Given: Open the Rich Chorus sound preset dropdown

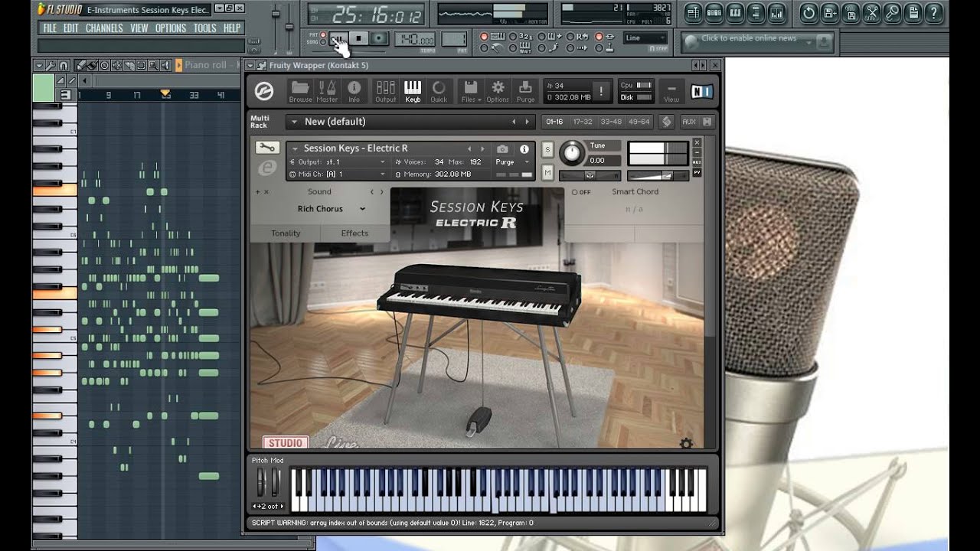Looking at the screenshot, I should click(332, 209).
